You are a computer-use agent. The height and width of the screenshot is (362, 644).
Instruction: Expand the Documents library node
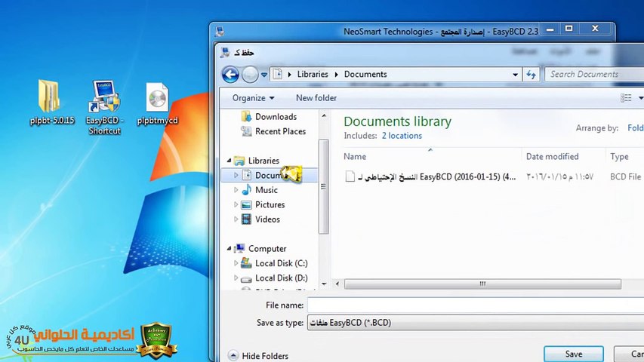[236, 175]
